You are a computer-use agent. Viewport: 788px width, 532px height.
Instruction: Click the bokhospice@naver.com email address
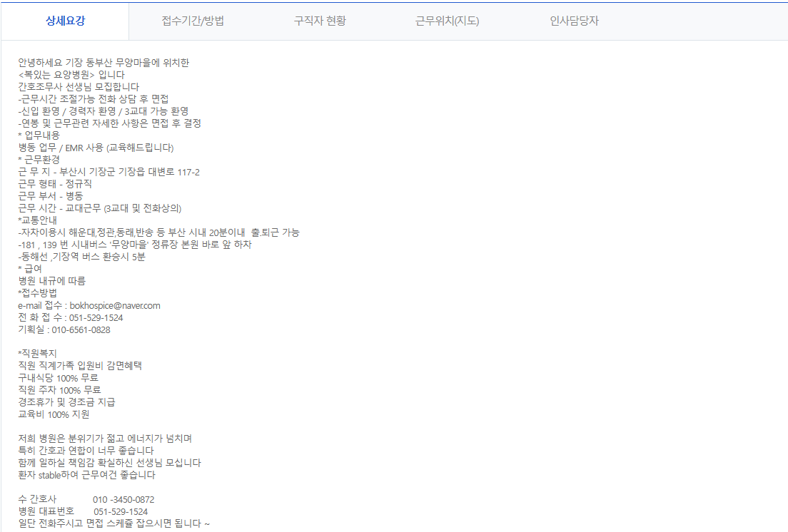[115, 306]
